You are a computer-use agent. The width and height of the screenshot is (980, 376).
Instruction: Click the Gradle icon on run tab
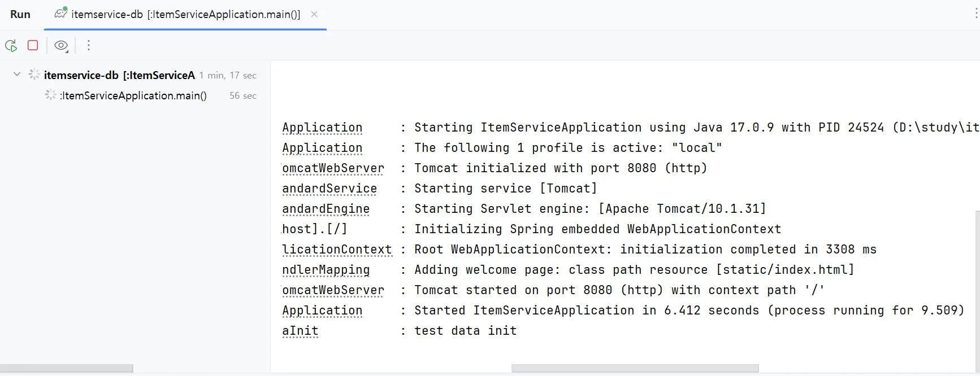click(x=60, y=13)
